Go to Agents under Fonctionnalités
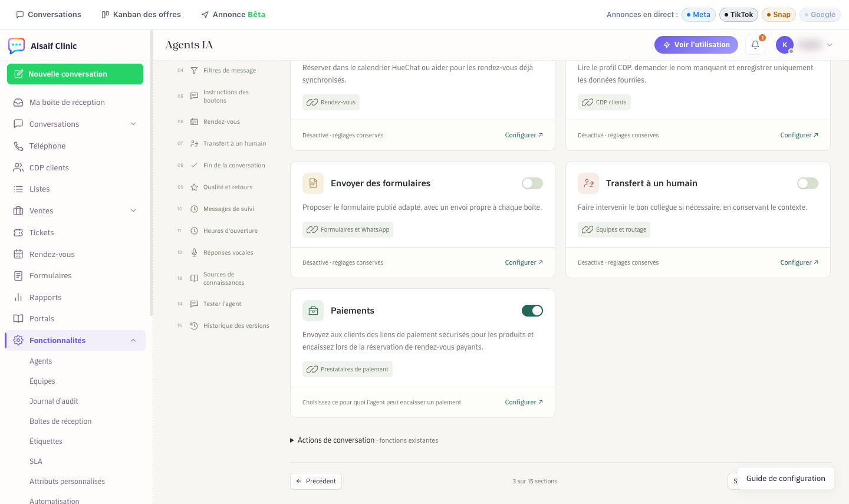This screenshot has width=849, height=504. tap(41, 361)
